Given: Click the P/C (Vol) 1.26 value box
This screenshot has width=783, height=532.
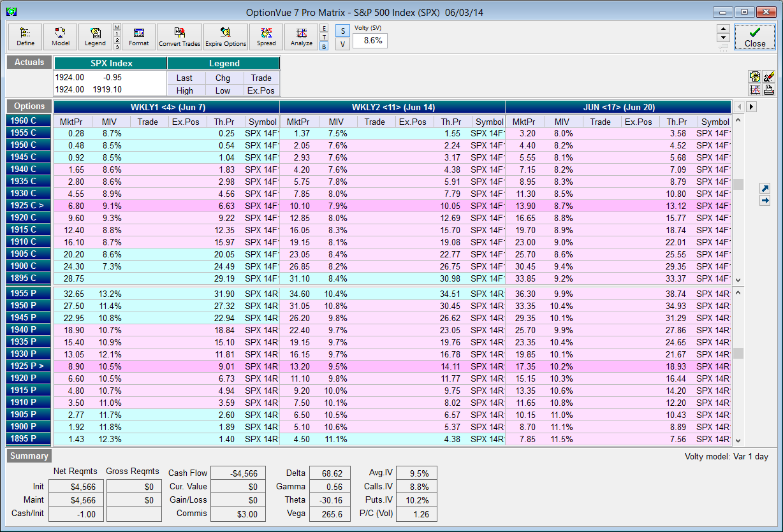Looking at the screenshot, I should tap(417, 514).
